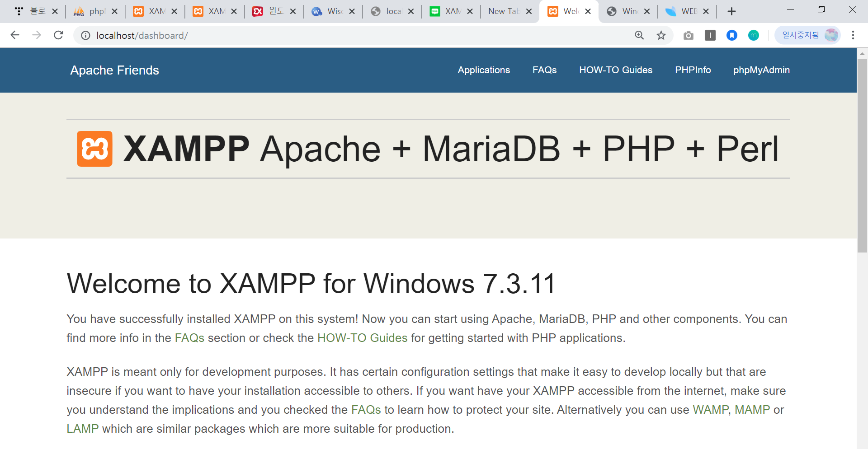View site information icon in address bar

pos(85,35)
